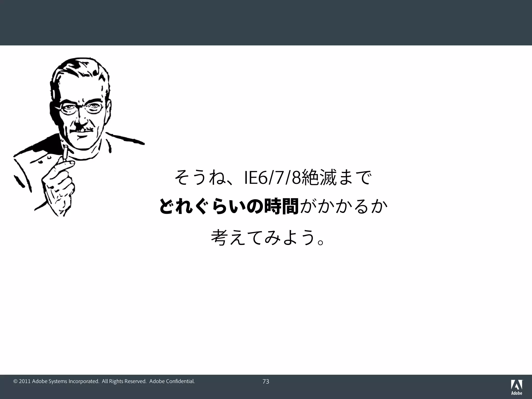
Task: Click the illustration of man with cigarette
Action: click(x=79, y=137)
